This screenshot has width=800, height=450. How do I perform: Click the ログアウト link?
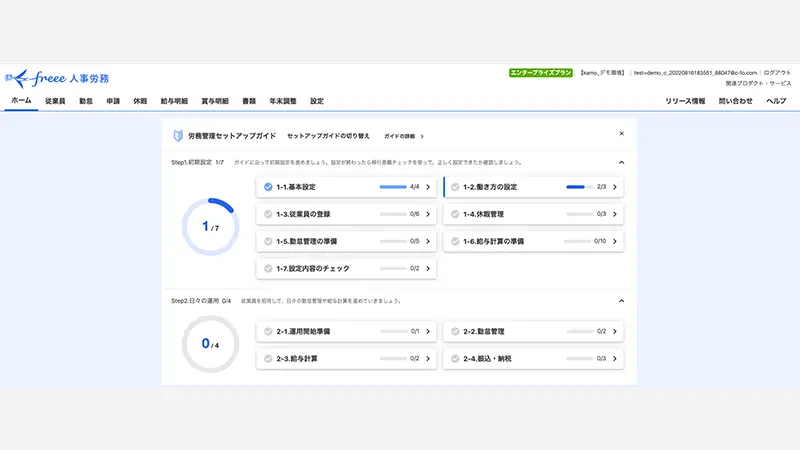point(776,73)
